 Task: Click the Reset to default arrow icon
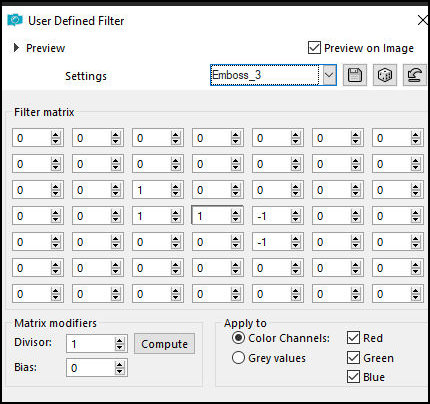click(x=415, y=75)
